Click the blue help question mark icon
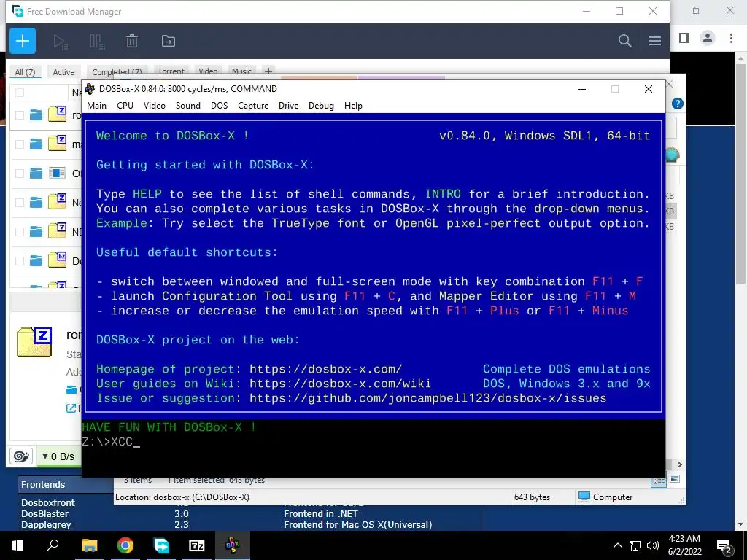This screenshot has height=560, width=747. [677, 104]
